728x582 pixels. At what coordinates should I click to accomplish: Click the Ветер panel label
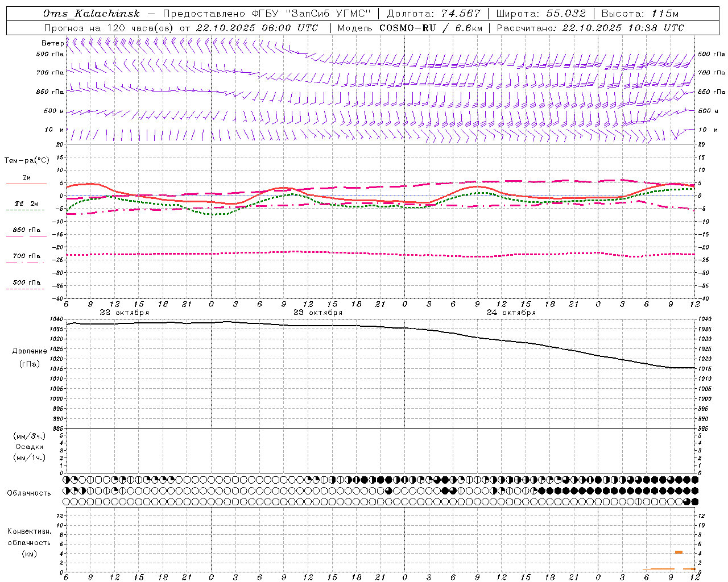pos(52,43)
